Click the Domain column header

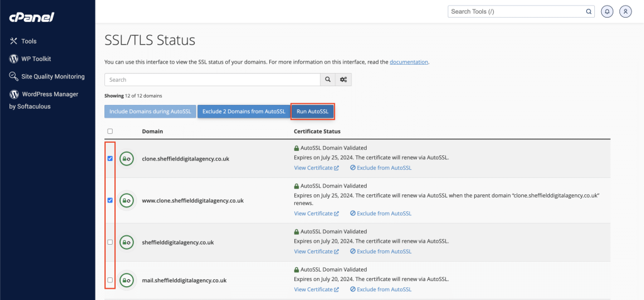pyautogui.click(x=152, y=131)
